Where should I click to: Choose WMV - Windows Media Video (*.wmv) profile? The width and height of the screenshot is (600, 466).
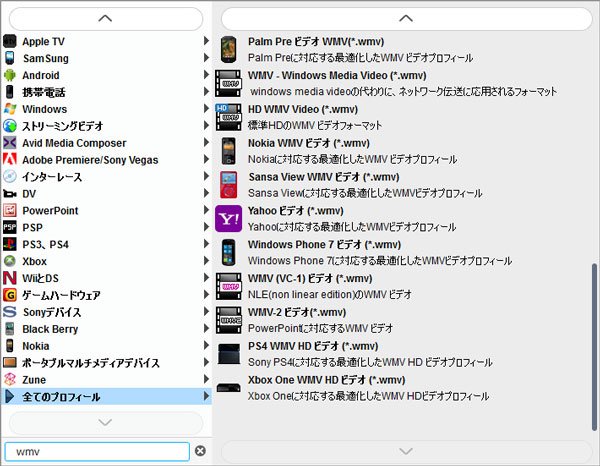402,83
